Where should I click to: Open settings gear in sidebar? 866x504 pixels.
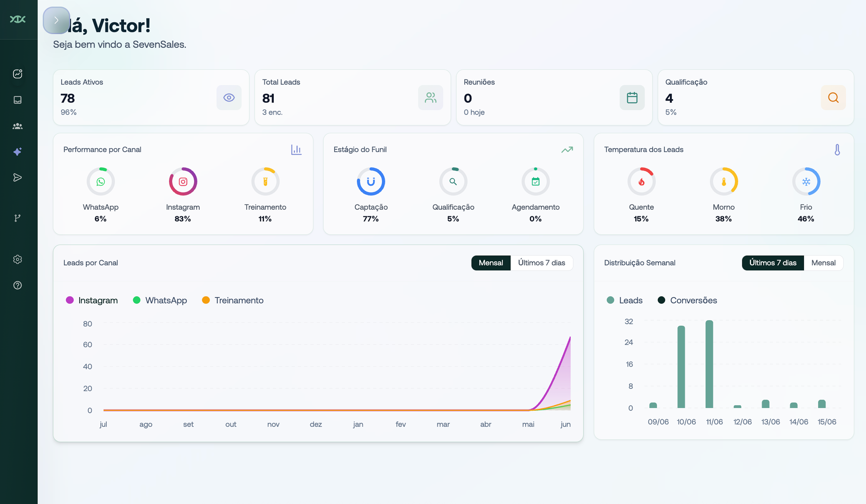(x=18, y=259)
